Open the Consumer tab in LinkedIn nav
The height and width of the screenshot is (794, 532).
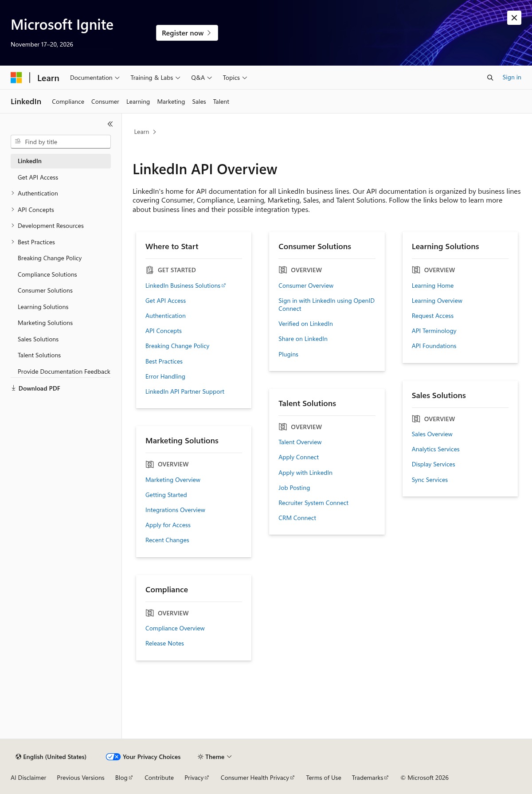tap(105, 102)
